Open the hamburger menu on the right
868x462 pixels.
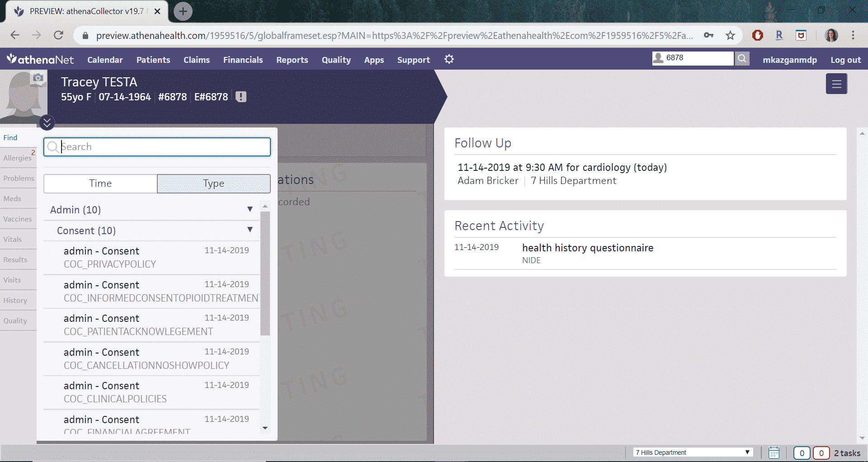tap(836, 84)
